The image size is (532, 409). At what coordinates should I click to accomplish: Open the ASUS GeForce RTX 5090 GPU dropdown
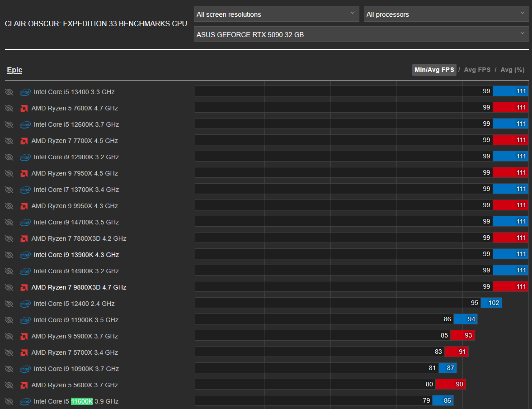click(x=361, y=34)
